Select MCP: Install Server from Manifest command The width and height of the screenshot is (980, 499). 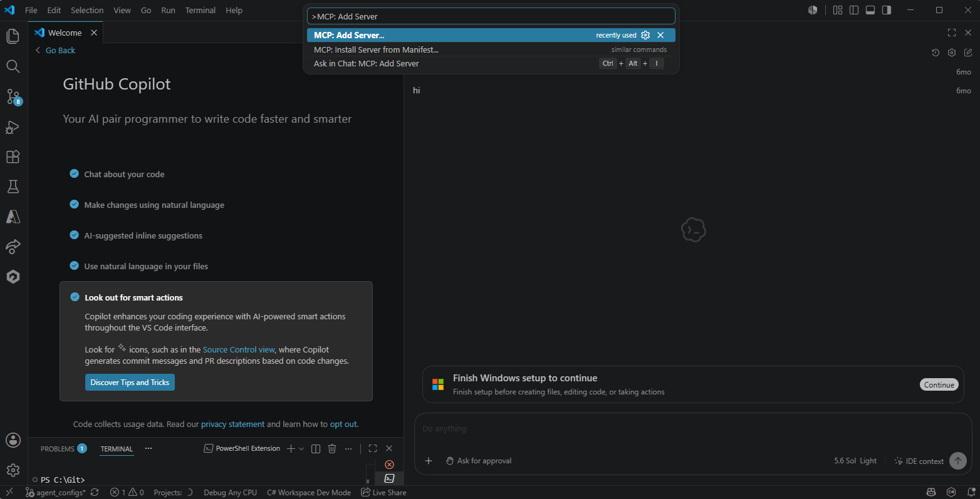pyautogui.click(x=491, y=49)
